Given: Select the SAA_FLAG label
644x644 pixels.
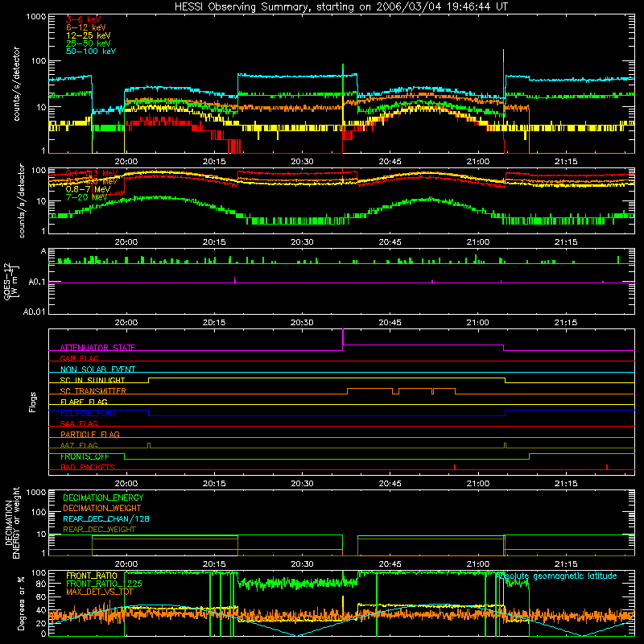Looking at the screenshot, I should tap(79, 423).
